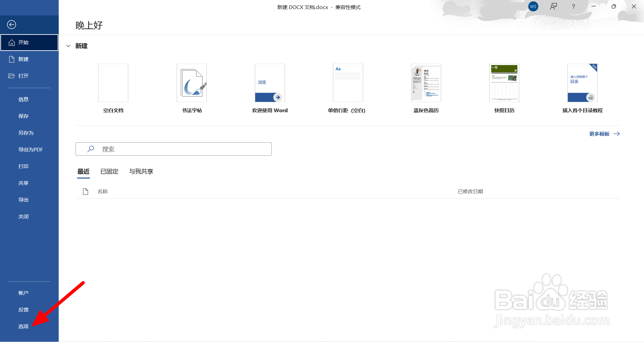Image resolution: width=644 pixels, height=342 pixels.
Task: Switch to the 与我共享 tab
Action: [x=141, y=172]
